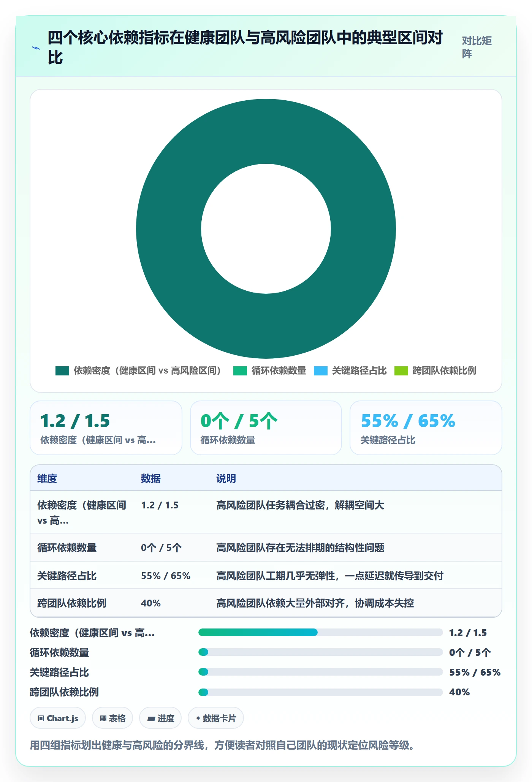The height and width of the screenshot is (782, 532).
Task: Click the footer summary text 用四组指标划出
Action: [x=222, y=745]
